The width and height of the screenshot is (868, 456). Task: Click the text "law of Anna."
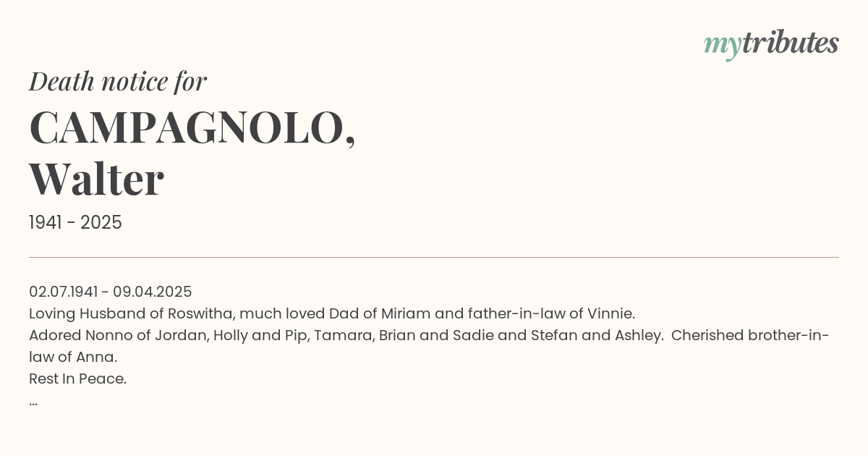[73, 357]
